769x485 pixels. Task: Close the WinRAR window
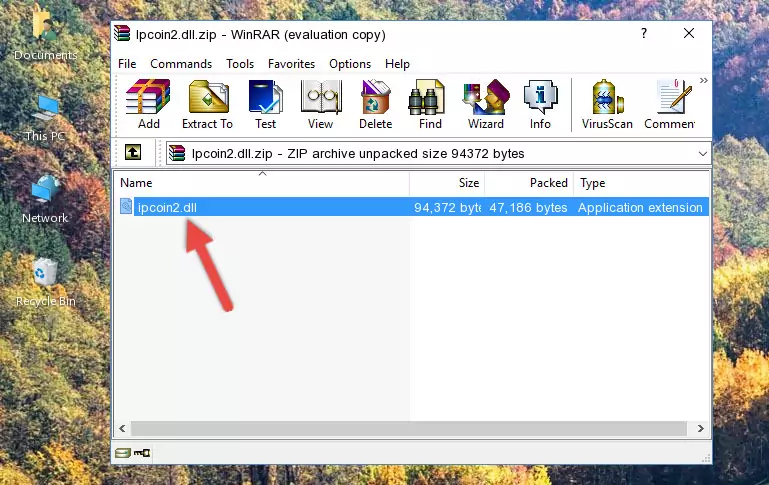[689, 33]
